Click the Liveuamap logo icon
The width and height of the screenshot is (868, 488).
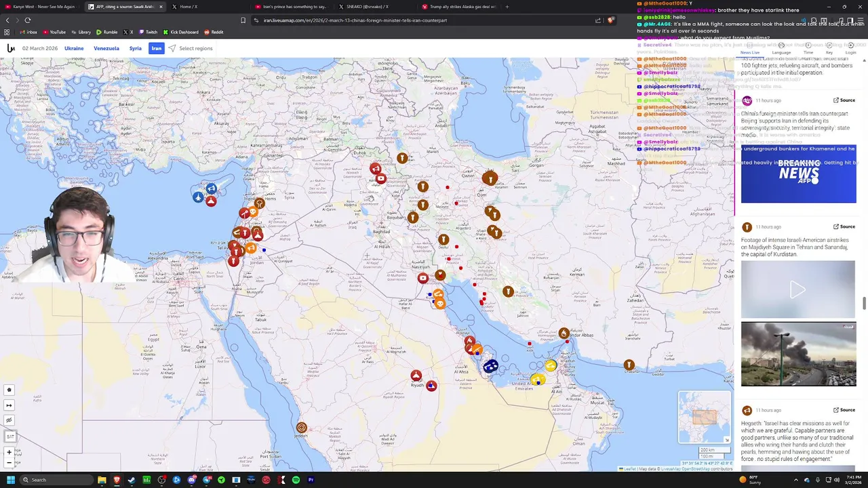click(x=11, y=48)
